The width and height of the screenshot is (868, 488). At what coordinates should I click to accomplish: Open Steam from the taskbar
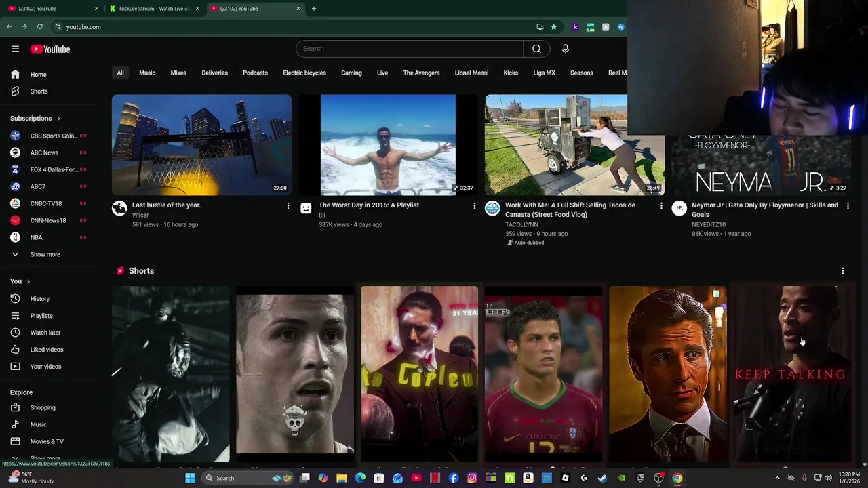pyautogui.click(x=602, y=478)
